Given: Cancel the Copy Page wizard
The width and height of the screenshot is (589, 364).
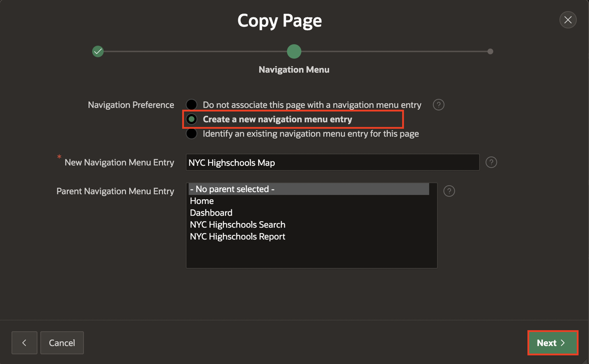Looking at the screenshot, I should click(x=62, y=343).
